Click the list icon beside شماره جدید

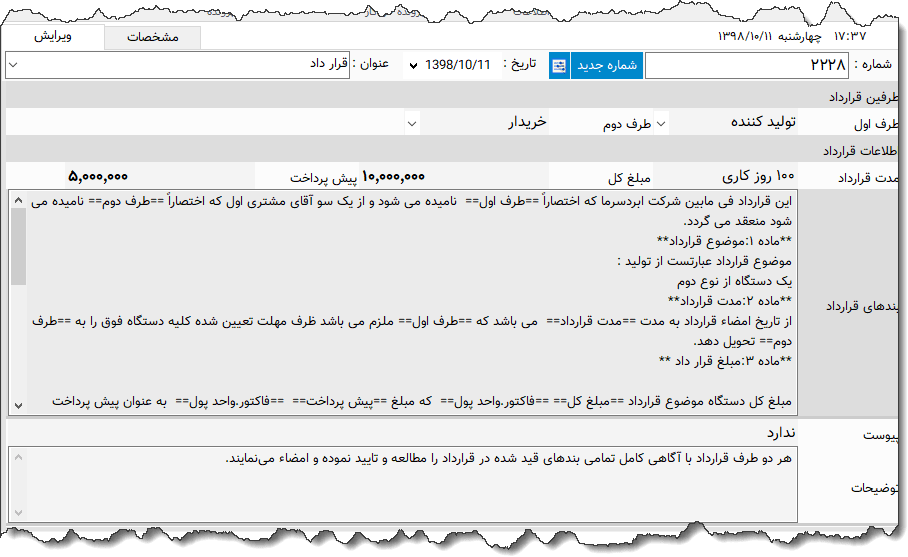[x=559, y=65]
